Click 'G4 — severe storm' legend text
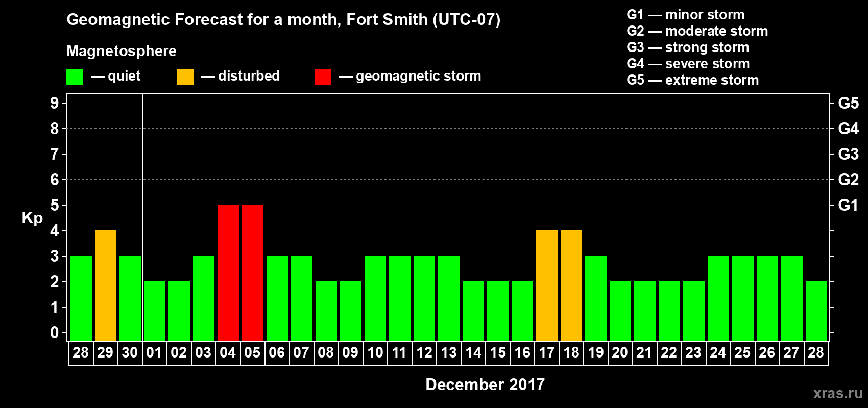This screenshot has height=408, width=868. point(688,64)
